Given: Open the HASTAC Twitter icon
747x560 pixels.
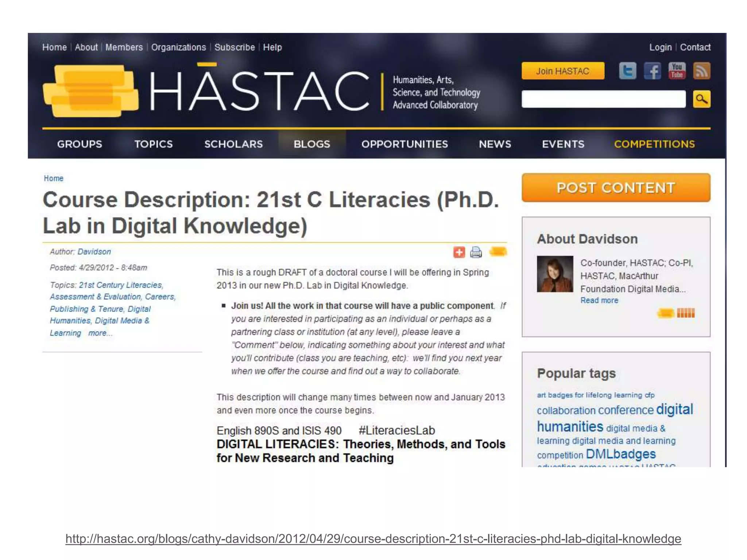Looking at the screenshot, I should tap(627, 71).
